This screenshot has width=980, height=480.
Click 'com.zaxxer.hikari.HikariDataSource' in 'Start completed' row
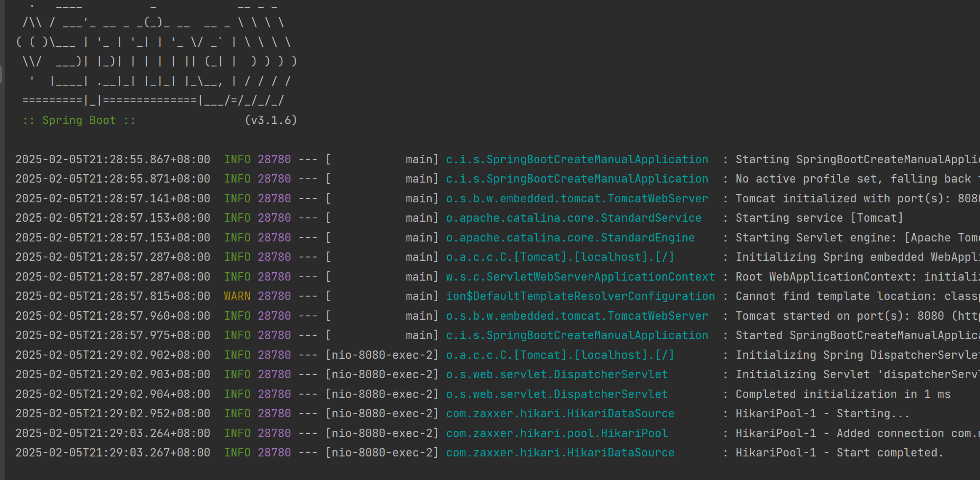[560, 453]
